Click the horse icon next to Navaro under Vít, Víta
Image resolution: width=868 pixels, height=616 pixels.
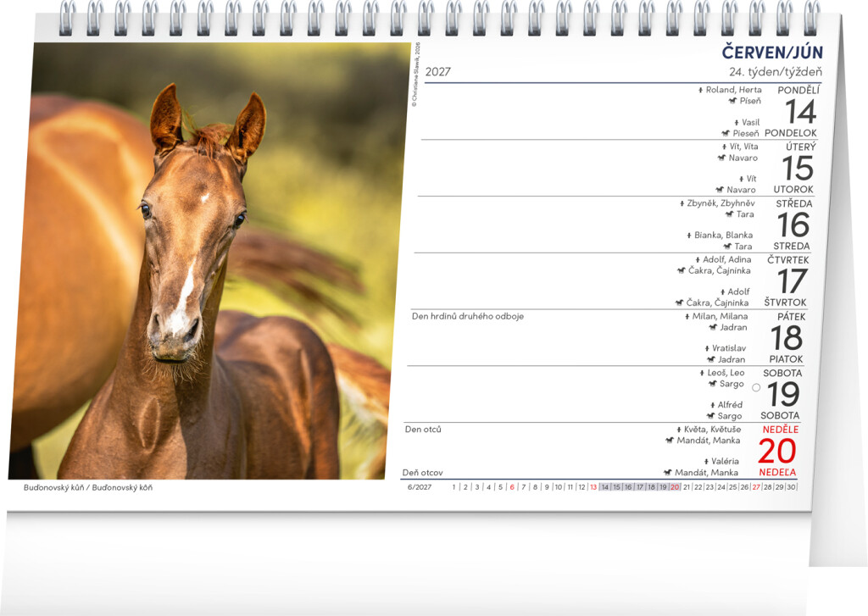coord(722,158)
